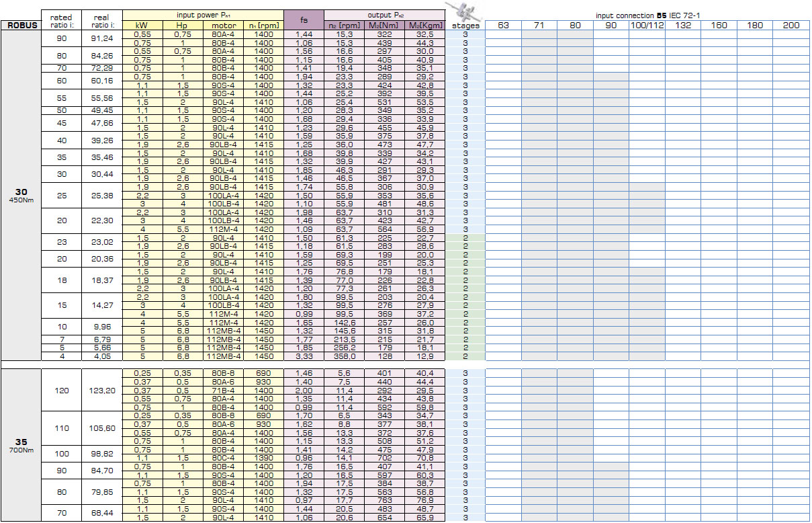Viewport: 812px width, 523px height.
Task: Click the 80C-4 motor cell
Action: tap(222, 458)
